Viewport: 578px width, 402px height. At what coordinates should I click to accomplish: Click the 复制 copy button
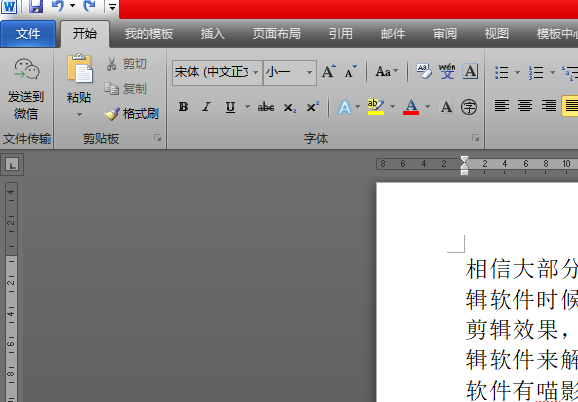pyautogui.click(x=125, y=88)
